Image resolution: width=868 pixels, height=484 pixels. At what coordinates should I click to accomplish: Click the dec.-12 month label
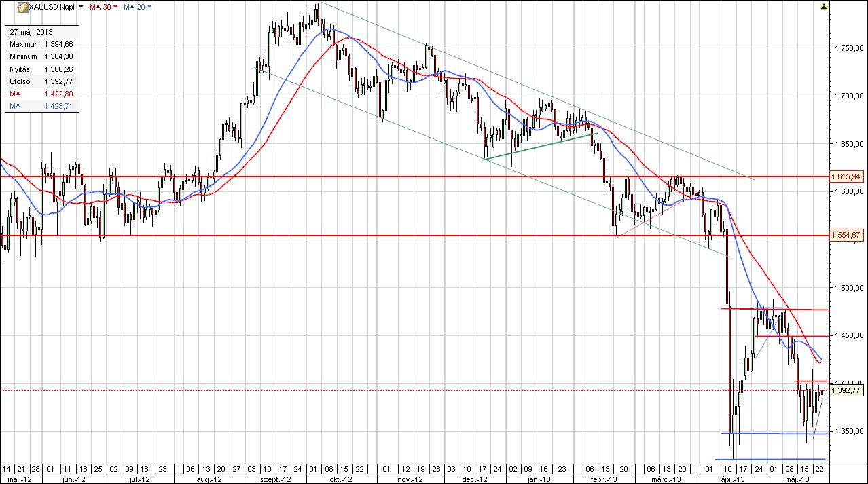click(x=475, y=479)
